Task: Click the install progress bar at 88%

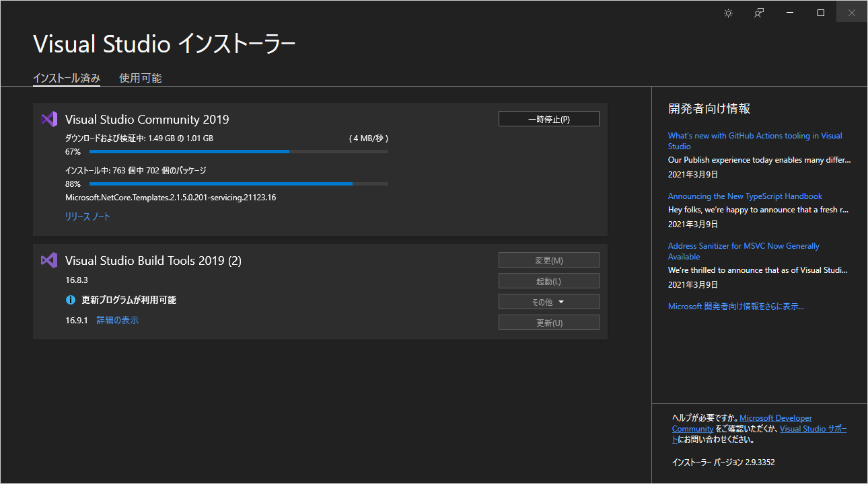Action: [x=239, y=184]
